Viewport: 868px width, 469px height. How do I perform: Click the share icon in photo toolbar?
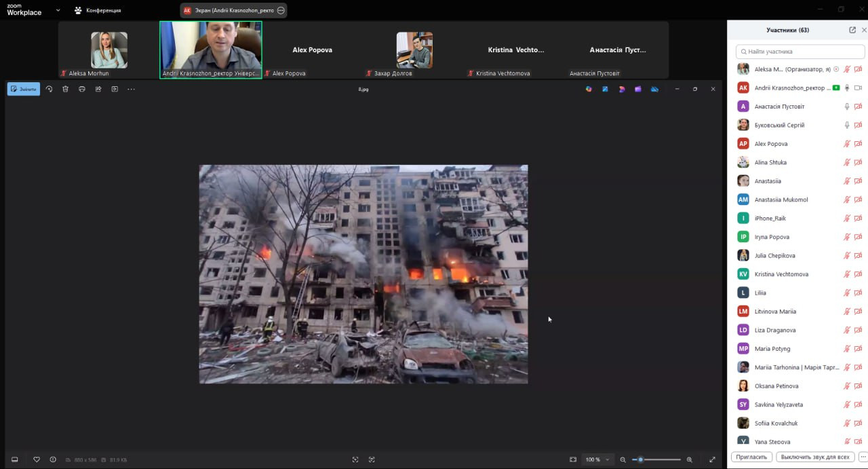(x=98, y=89)
